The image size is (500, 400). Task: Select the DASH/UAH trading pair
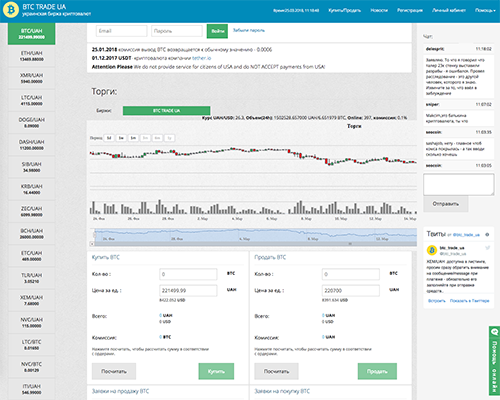tap(32, 145)
